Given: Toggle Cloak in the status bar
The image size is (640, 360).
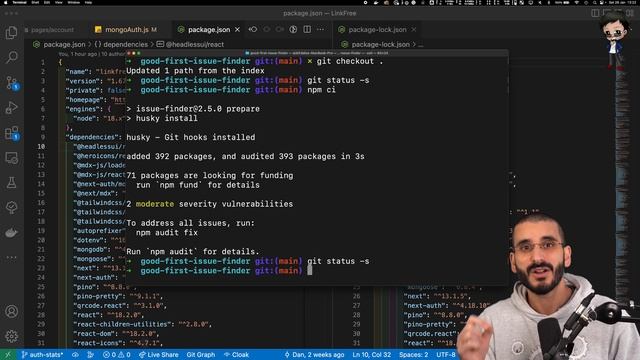Looking at the screenshot, I should coord(236,355).
